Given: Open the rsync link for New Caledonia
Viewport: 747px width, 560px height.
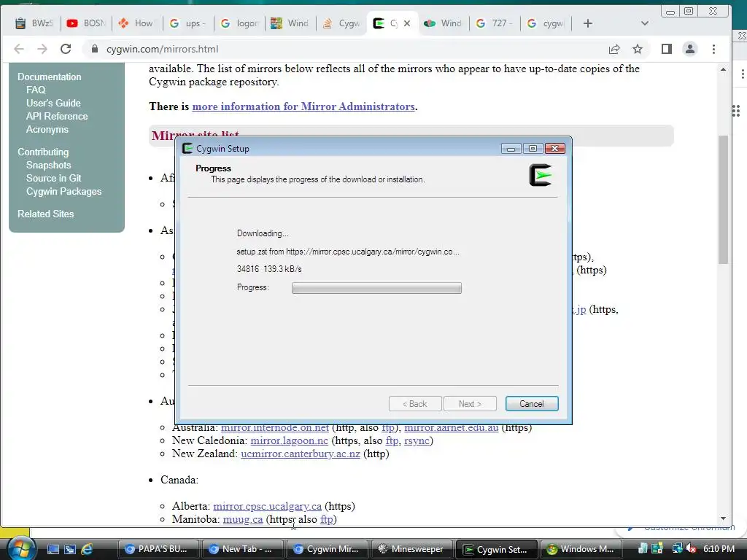Looking at the screenshot, I should (x=417, y=441).
